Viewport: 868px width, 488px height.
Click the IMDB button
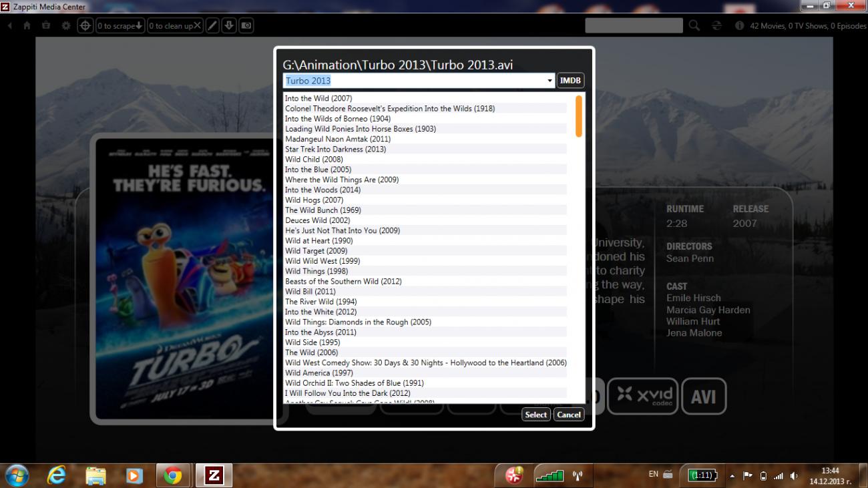coord(570,81)
